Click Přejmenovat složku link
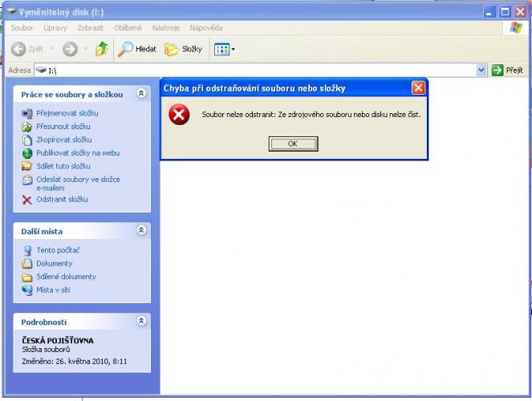The height and width of the screenshot is (401, 532). pos(67,113)
